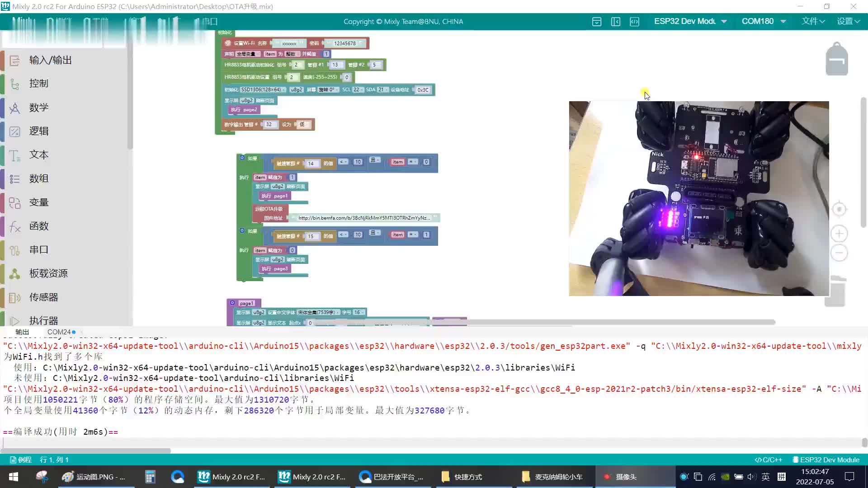Click the Wi-Fi icon on 设置Wi-Fi block
The height and width of the screenshot is (488, 868).
click(227, 43)
